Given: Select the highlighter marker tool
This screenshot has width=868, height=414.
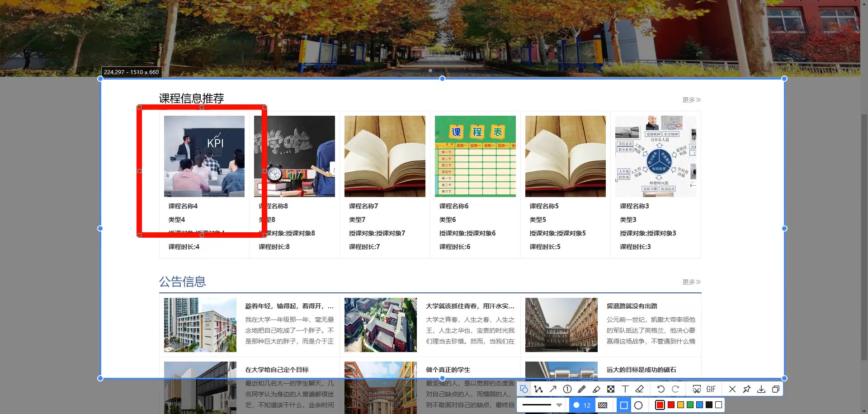Looking at the screenshot, I should [596, 389].
